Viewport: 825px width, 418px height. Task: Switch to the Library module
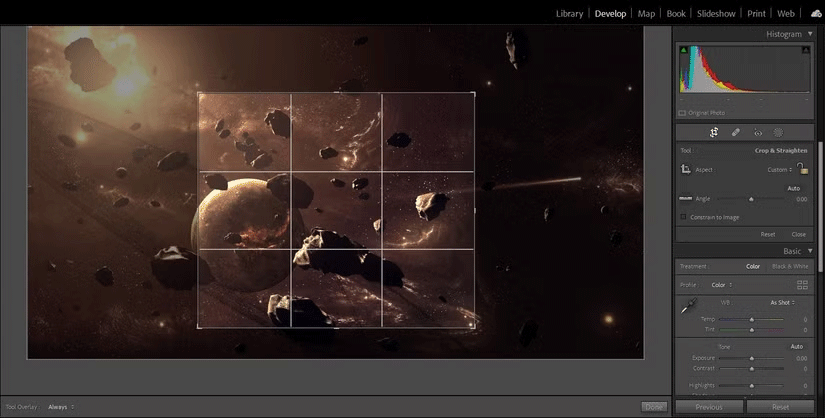(x=569, y=14)
